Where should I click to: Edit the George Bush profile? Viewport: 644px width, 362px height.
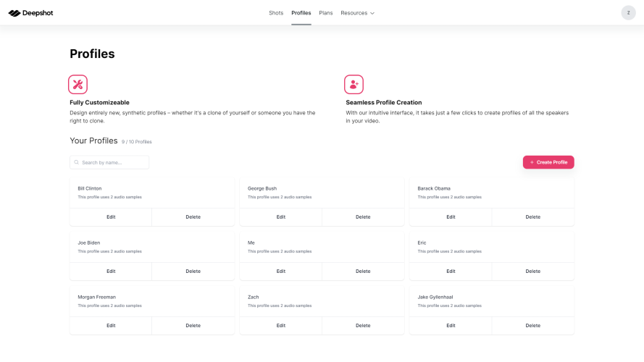click(x=281, y=216)
